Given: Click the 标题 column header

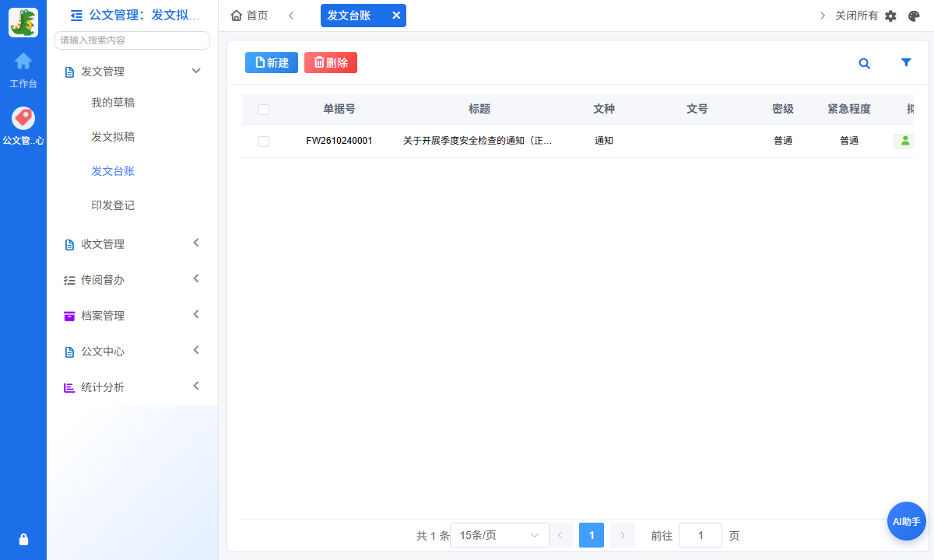Looking at the screenshot, I should pyautogui.click(x=479, y=109).
